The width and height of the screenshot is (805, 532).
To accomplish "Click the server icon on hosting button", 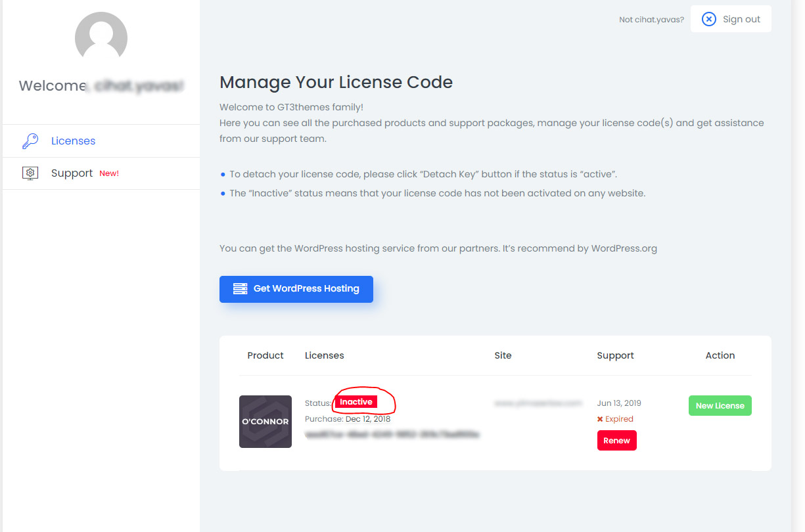I will (240, 289).
